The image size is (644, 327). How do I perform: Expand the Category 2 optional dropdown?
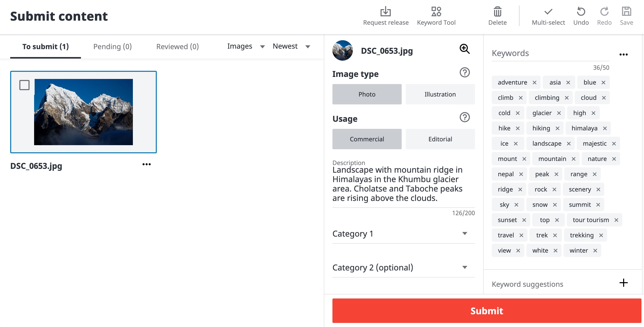tap(465, 267)
